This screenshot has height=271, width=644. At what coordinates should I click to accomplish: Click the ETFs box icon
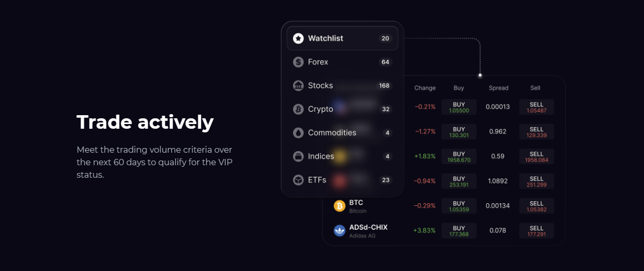point(298,180)
